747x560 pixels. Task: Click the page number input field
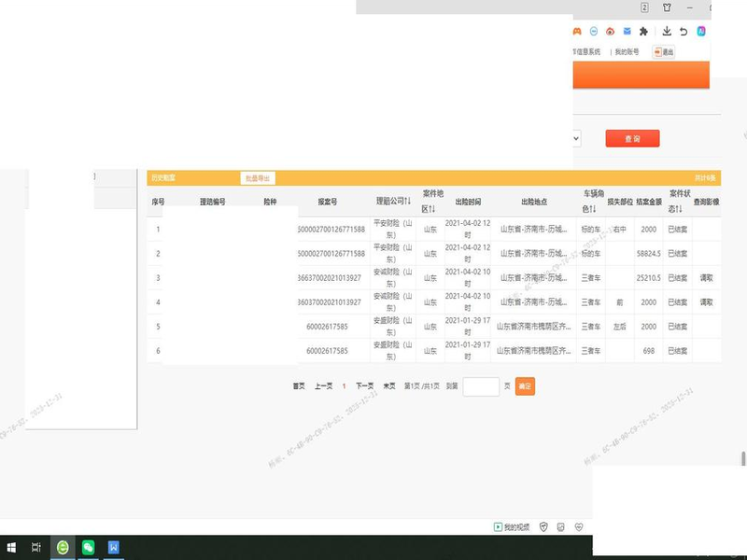pos(481,386)
